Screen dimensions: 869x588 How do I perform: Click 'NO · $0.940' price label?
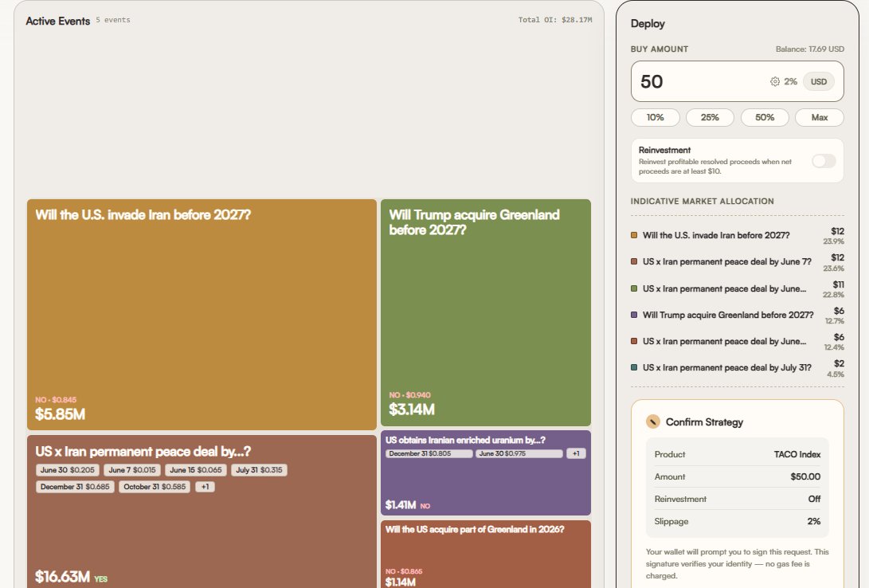tap(409, 395)
